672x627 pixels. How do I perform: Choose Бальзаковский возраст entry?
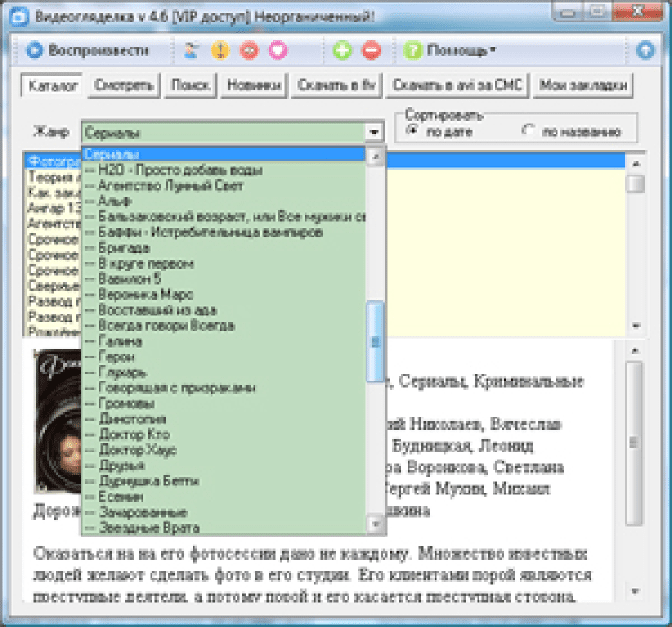(x=223, y=217)
